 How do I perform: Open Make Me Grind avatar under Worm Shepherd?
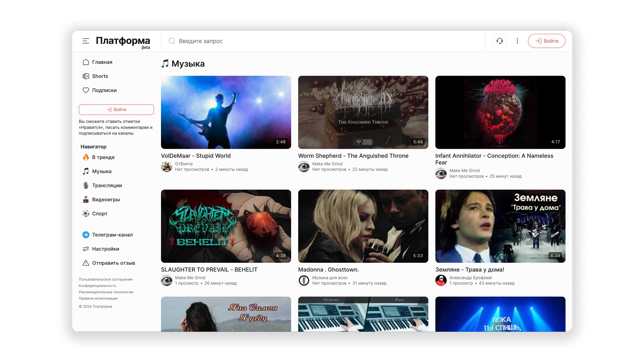click(304, 167)
